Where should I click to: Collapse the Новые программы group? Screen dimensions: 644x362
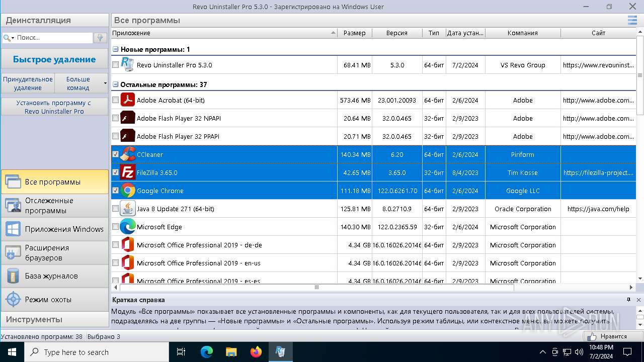(116, 49)
